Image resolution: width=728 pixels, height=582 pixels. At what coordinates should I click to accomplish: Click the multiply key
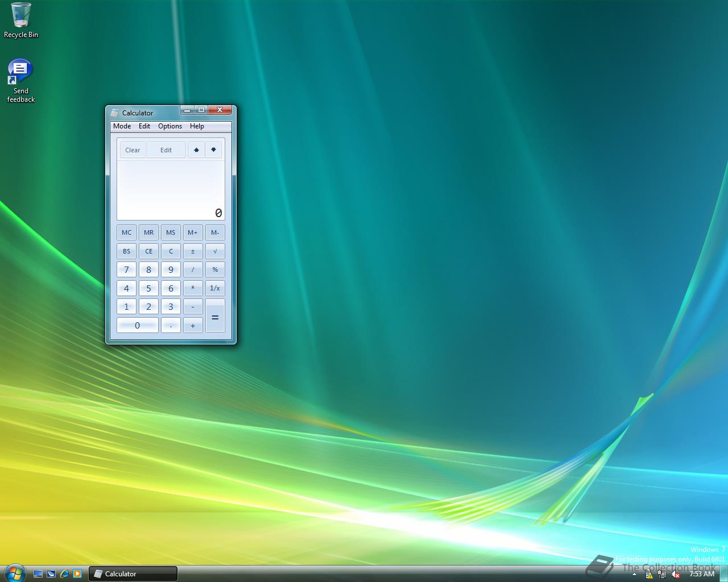click(x=193, y=288)
